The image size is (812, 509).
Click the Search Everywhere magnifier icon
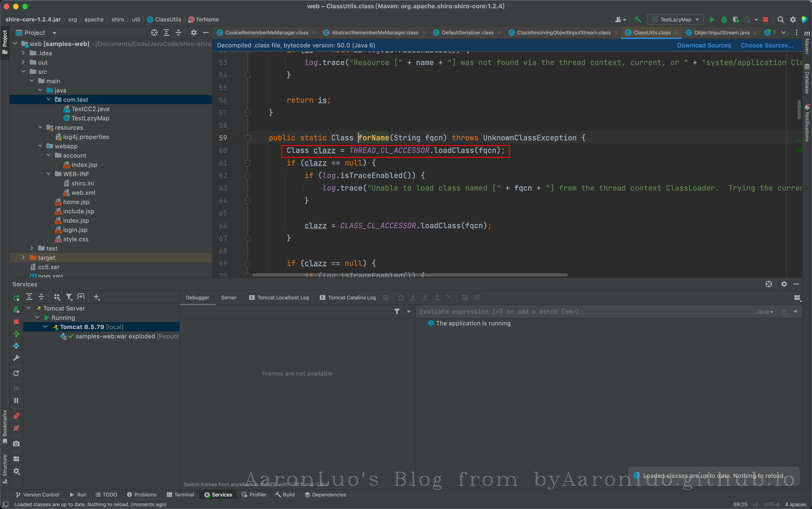point(781,20)
